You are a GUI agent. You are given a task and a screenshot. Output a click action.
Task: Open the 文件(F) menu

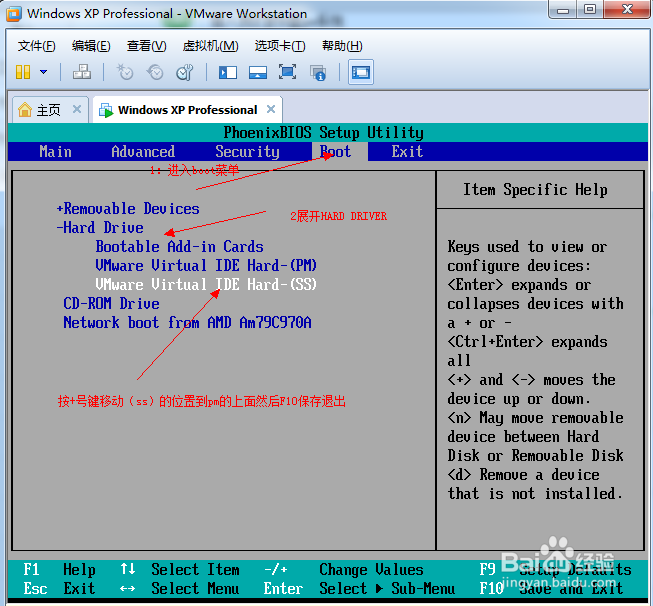click(36, 46)
